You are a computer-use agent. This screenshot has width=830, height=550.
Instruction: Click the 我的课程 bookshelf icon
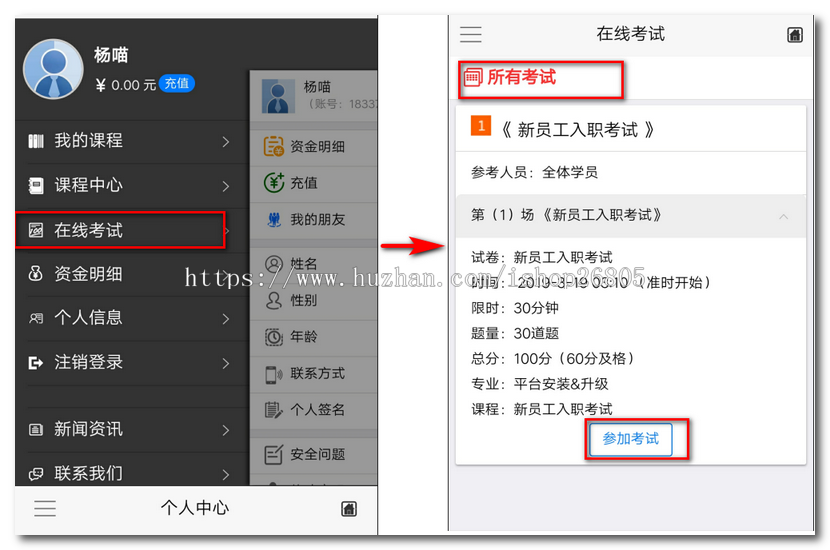click(x=35, y=141)
